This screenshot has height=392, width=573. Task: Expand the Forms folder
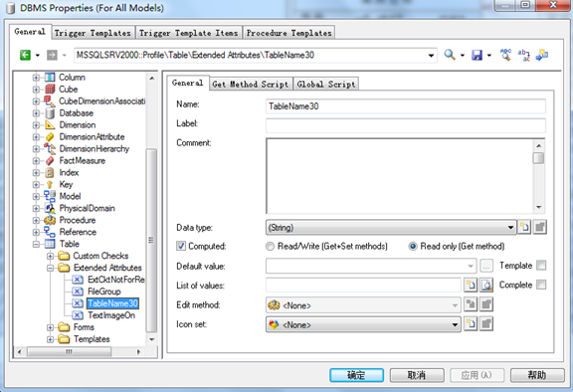[x=50, y=327]
